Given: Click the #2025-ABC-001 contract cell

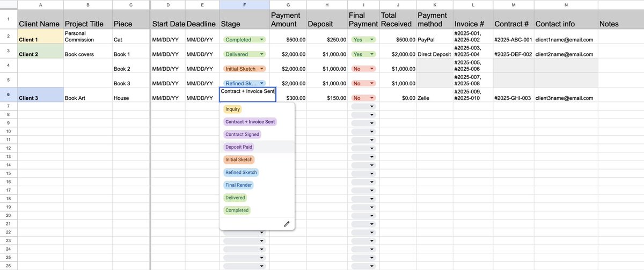Looking at the screenshot, I should click(513, 37).
